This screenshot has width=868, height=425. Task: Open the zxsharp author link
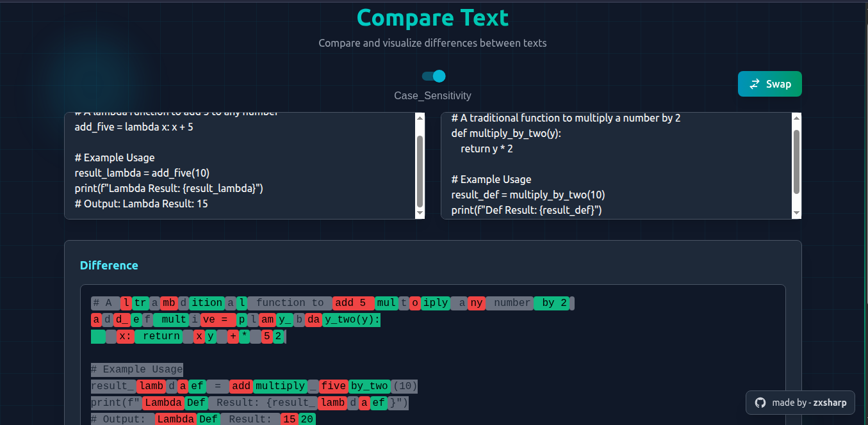click(830, 403)
